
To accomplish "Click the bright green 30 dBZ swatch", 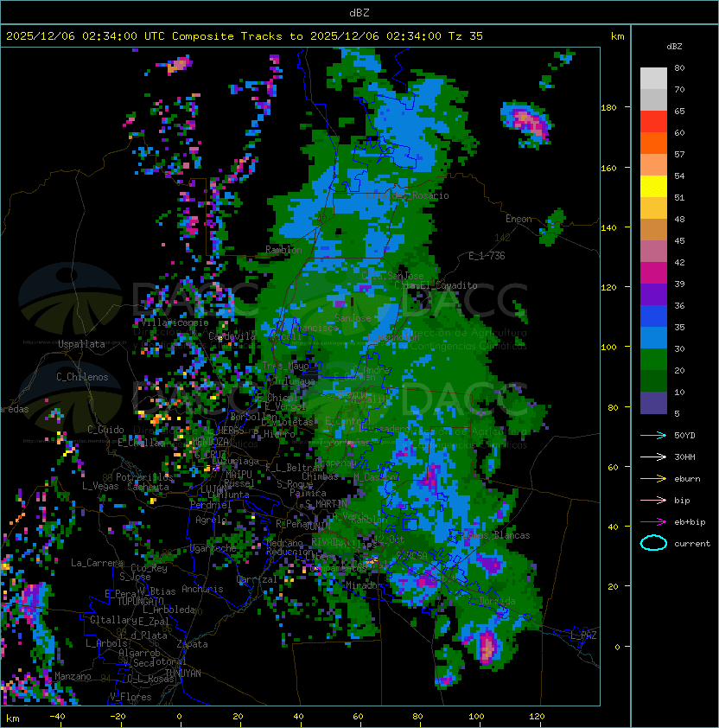I will (653, 360).
